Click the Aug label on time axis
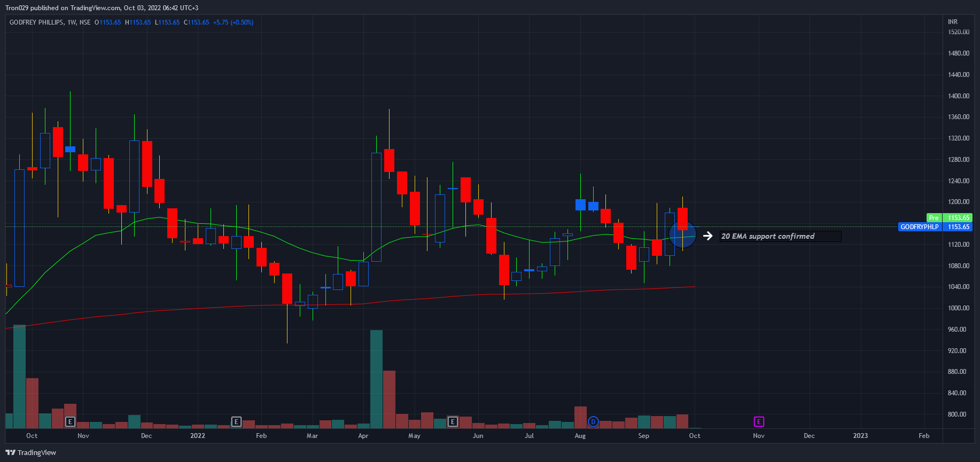 point(580,436)
